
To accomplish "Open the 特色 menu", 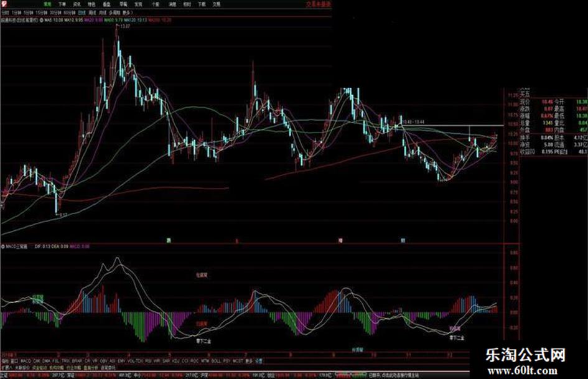I will 91,4.
